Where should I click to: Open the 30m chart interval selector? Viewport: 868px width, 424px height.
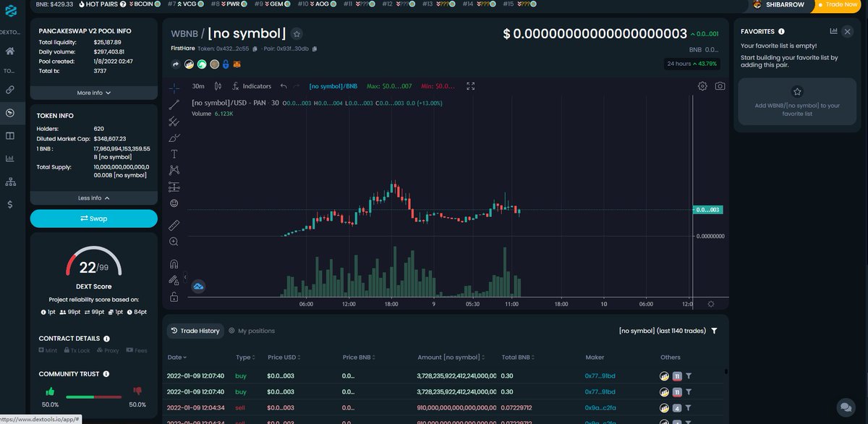197,86
